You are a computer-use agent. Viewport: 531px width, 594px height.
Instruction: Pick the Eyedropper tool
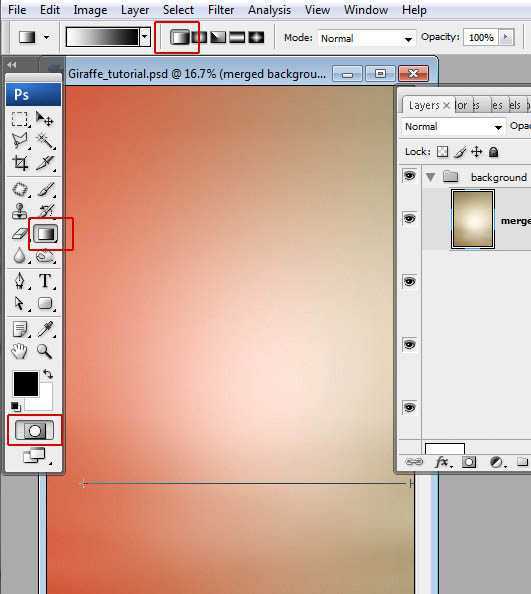point(45,329)
